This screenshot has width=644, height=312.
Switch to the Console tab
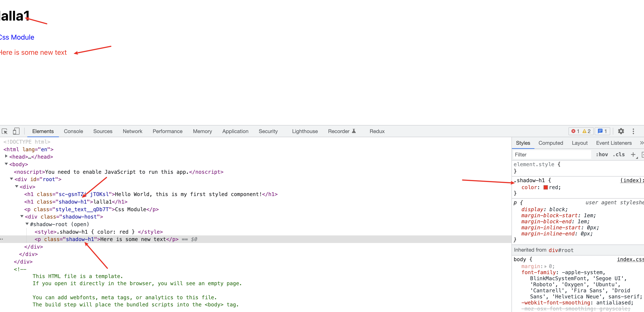(x=73, y=131)
